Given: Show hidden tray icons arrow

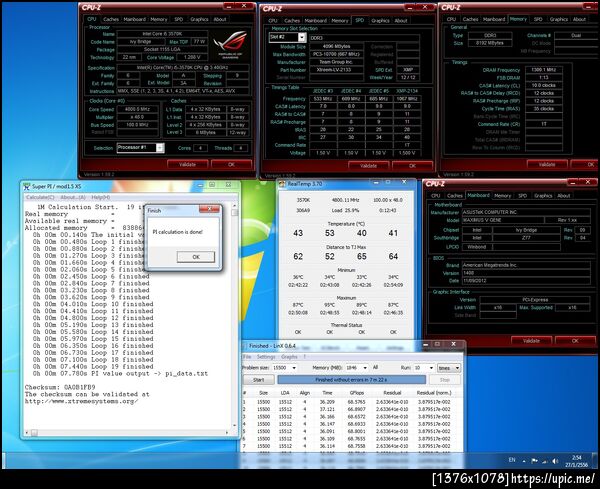Looking at the screenshot, I should 524,461.
